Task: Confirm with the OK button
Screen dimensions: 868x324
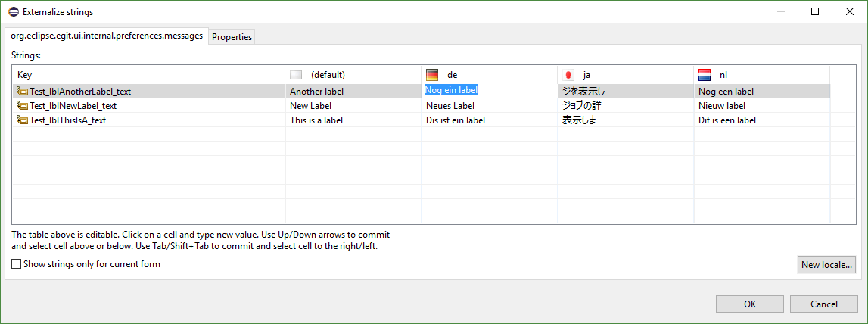Action: pyautogui.click(x=749, y=304)
